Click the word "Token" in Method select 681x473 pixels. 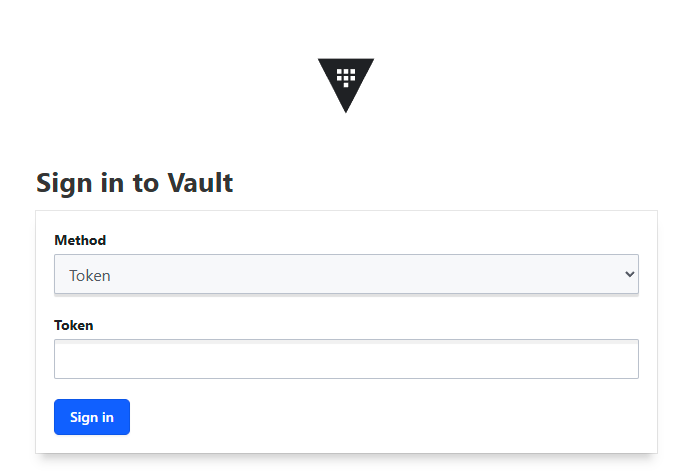tap(90, 276)
